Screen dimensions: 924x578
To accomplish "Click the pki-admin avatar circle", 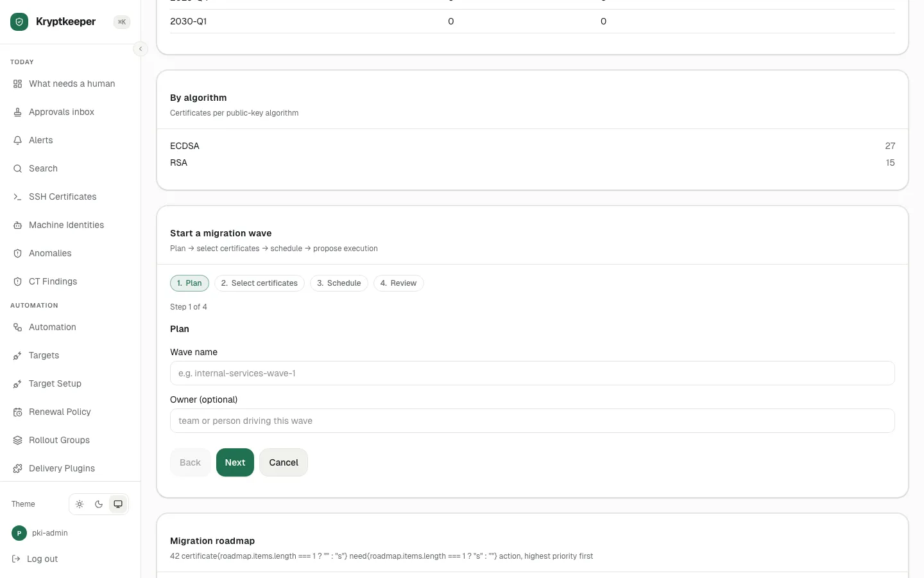I will pyautogui.click(x=19, y=533).
